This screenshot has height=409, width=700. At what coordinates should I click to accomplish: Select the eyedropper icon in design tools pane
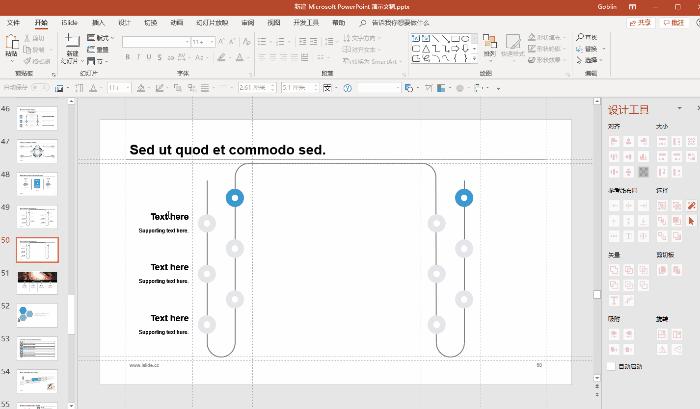click(690, 206)
